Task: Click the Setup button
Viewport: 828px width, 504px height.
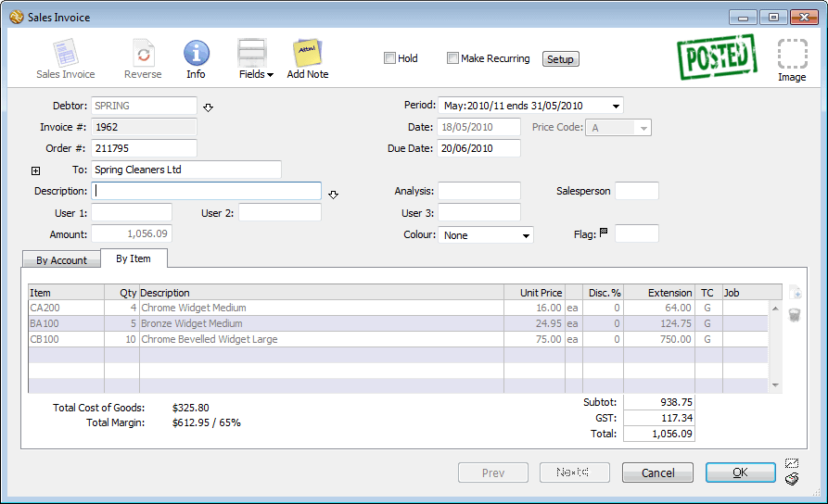Action: (x=560, y=59)
